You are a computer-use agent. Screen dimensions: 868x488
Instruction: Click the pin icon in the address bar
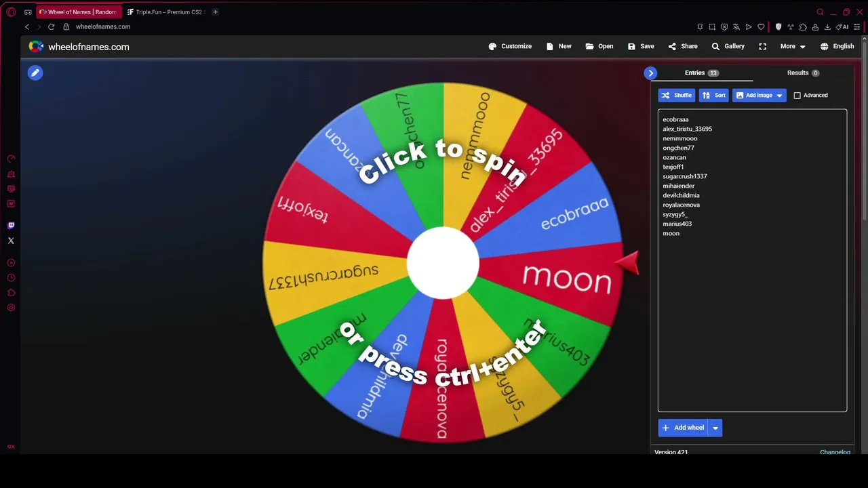coord(700,26)
